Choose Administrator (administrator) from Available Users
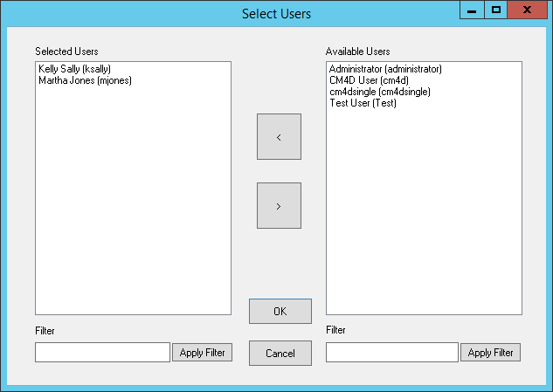This screenshot has width=553, height=392. tap(385, 68)
